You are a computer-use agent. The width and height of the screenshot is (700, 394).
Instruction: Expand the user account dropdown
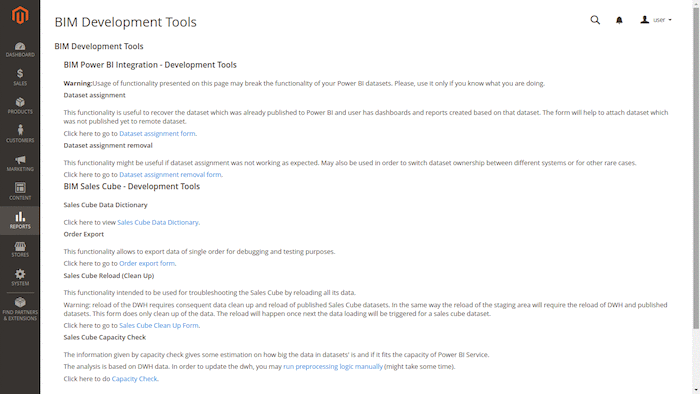[655, 20]
